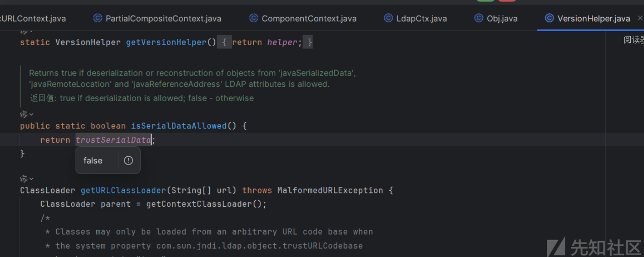Switch to the PartialCompositeContext.java tab
The width and height of the screenshot is (644, 257).
tap(163, 19)
